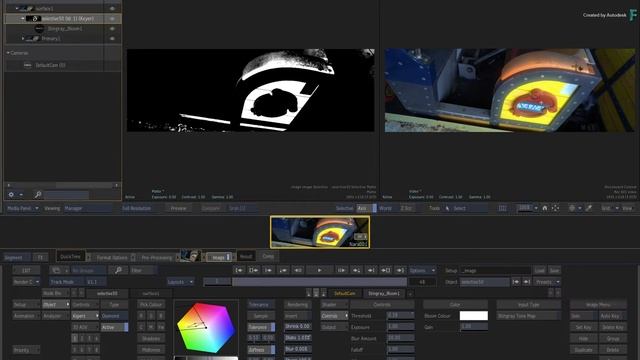Viewport: 640px width, 360px height.
Task: Open the Bloom Colour white swatch
Action: coord(473,316)
